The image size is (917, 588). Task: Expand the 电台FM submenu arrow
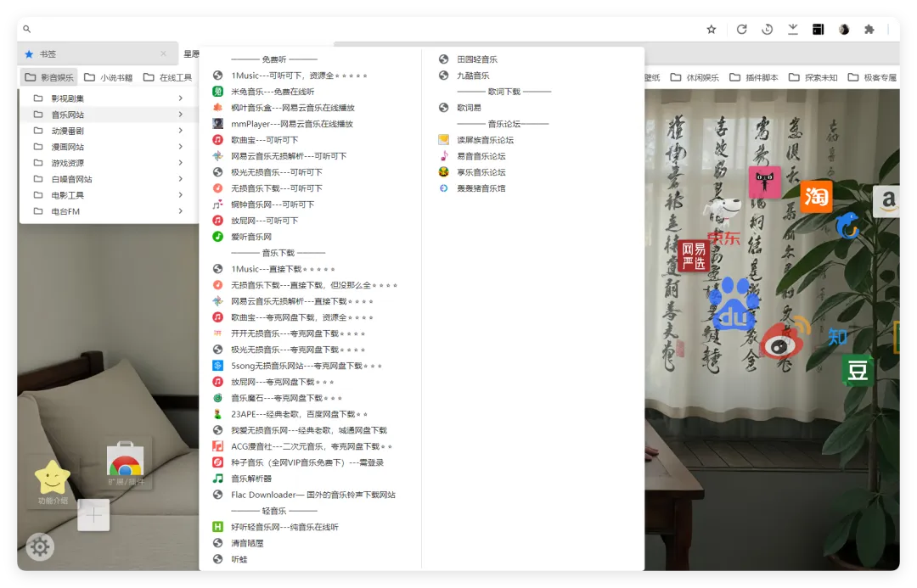(x=181, y=211)
